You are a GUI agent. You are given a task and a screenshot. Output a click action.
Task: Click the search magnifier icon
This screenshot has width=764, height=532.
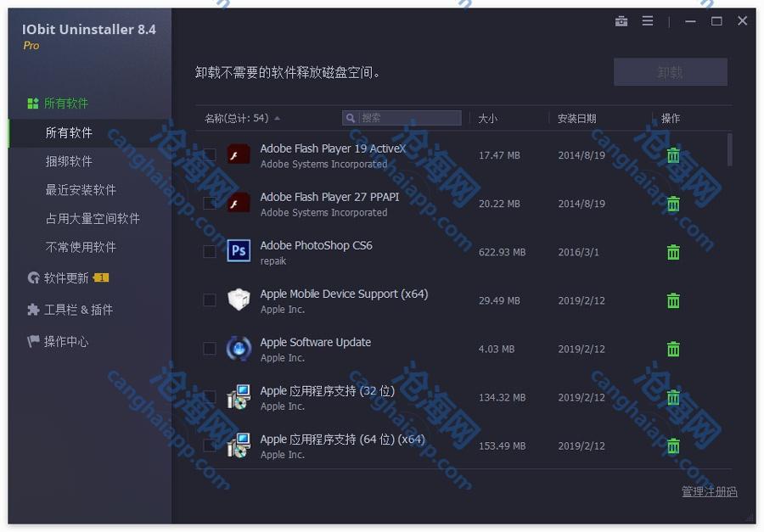351,118
